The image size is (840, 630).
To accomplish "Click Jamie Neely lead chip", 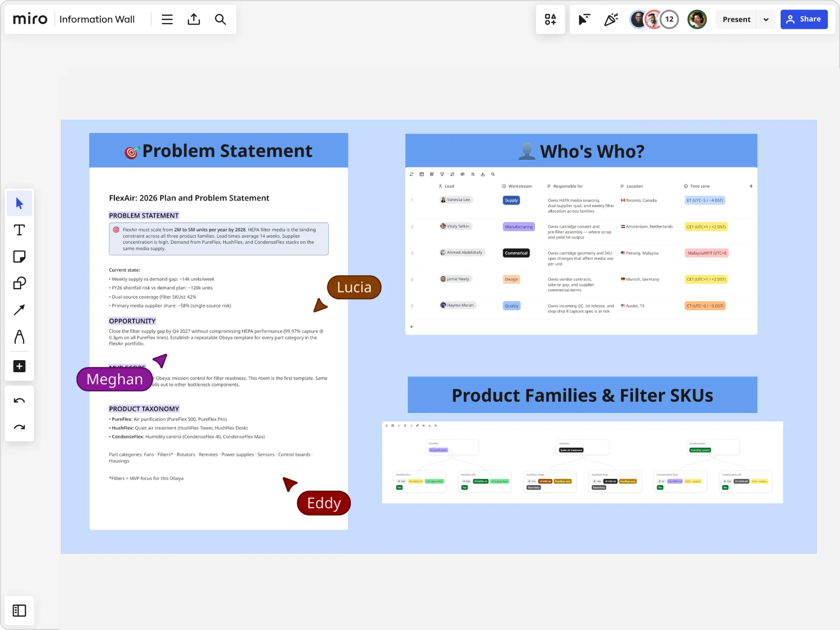I will [x=455, y=279].
